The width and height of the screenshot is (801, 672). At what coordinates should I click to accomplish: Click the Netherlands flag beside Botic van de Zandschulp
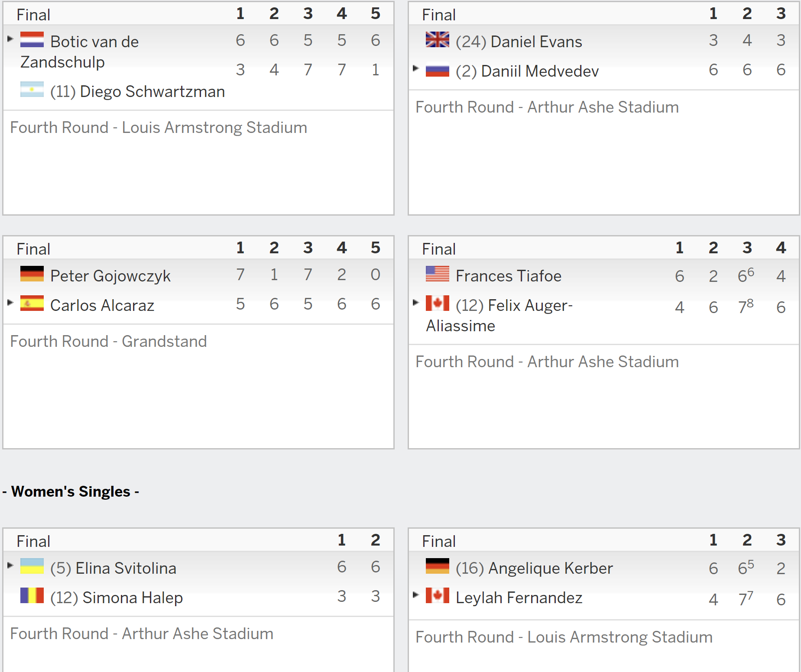[32, 39]
